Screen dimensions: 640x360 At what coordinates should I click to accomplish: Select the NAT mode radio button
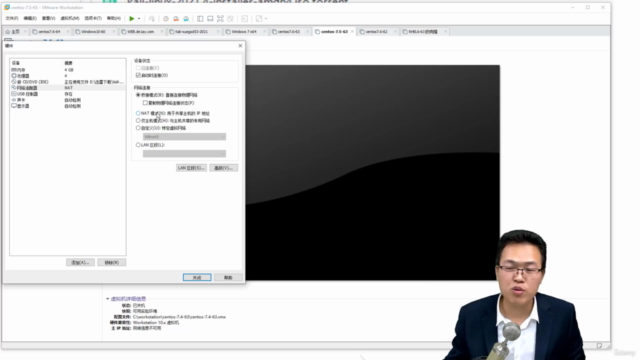coord(138,113)
